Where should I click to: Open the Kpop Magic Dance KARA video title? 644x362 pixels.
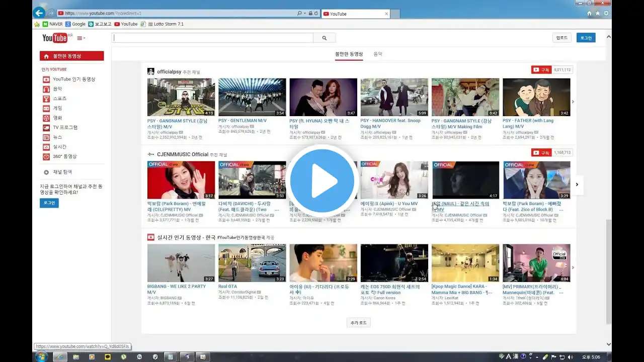462,290
